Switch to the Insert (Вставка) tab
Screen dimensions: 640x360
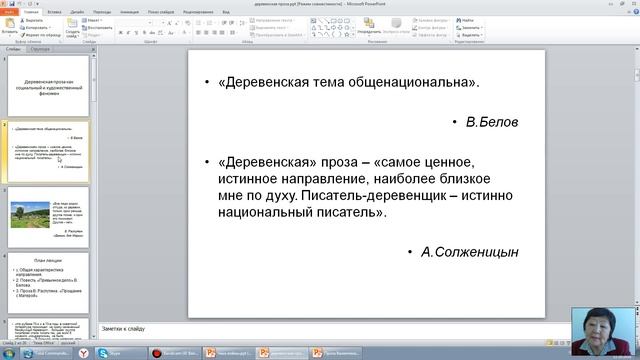click(x=54, y=12)
